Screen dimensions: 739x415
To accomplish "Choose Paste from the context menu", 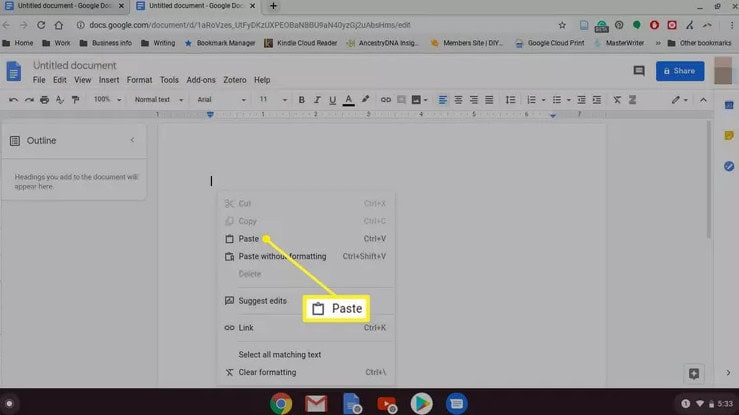I will (x=305, y=239).
